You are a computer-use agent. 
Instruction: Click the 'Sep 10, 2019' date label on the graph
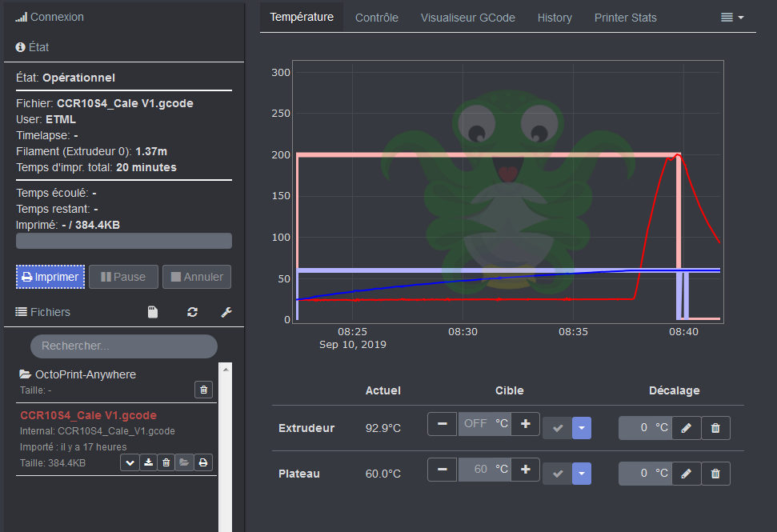pos(352,345)
